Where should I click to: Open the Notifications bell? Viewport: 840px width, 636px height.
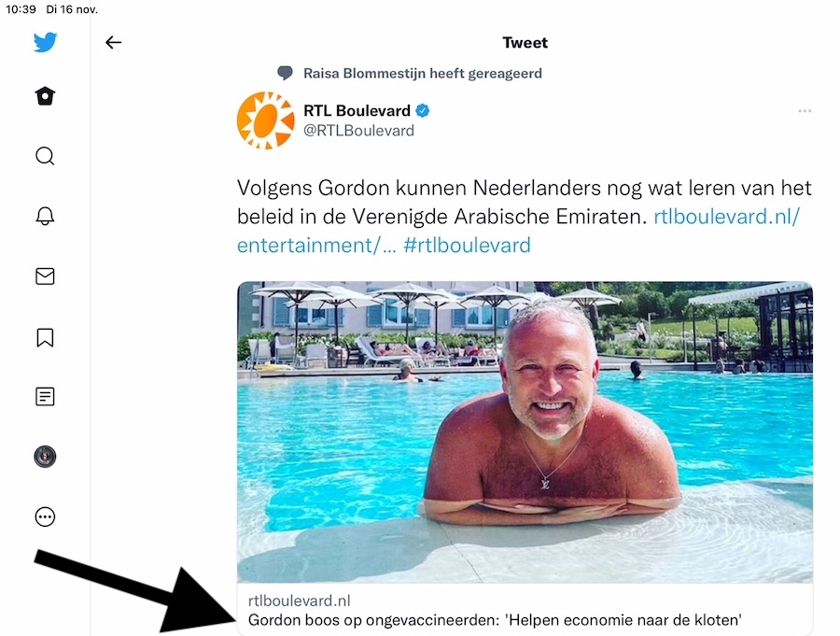tap(45, 216)
